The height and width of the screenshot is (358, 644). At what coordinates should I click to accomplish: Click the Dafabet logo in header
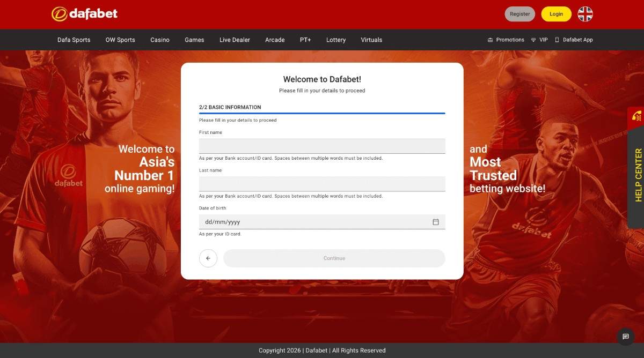[x=84, y=14]
